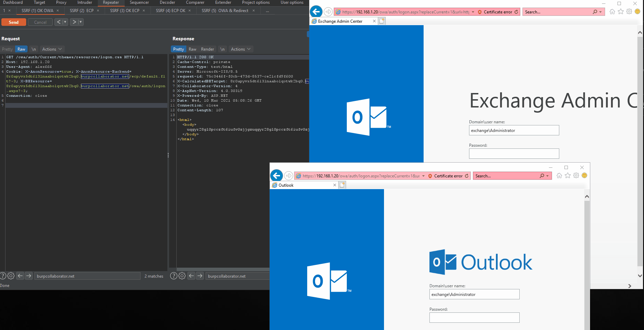Switch Request view to Pretty

point(7,49)
